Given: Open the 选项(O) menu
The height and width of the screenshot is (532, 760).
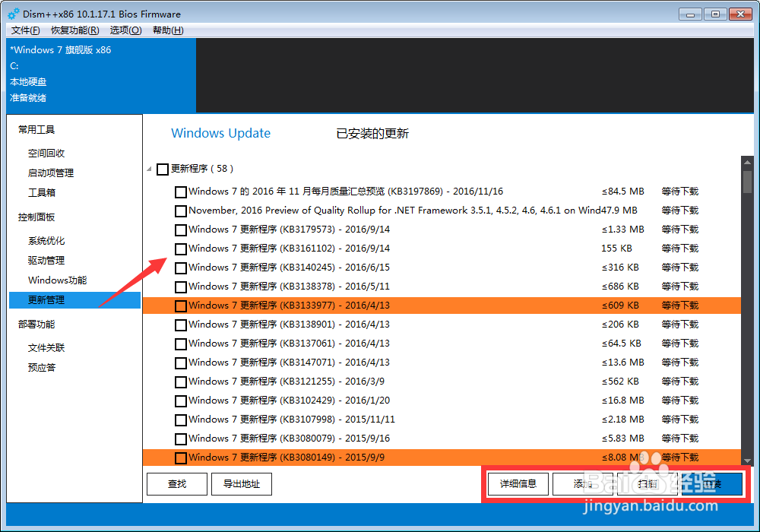Looking at the screenshot, I should (x=125, y=30).
